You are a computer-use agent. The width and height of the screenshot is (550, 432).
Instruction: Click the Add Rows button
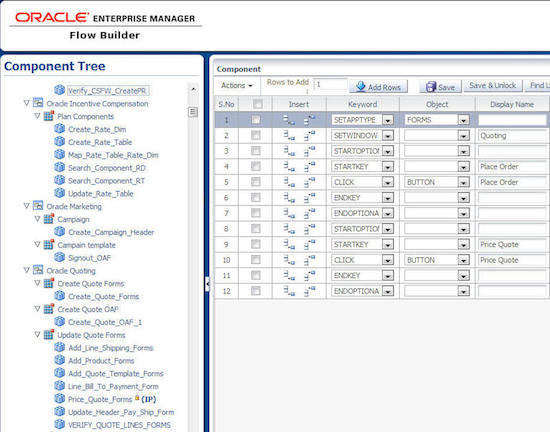pos(378,87)
